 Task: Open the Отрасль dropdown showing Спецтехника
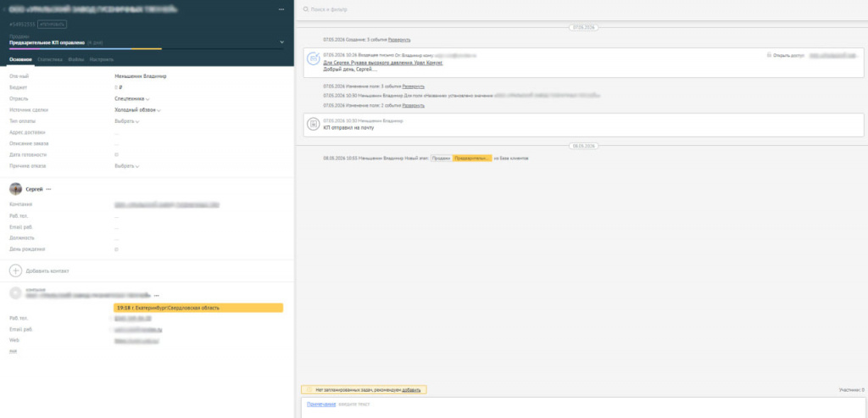(x=131, y=98)
